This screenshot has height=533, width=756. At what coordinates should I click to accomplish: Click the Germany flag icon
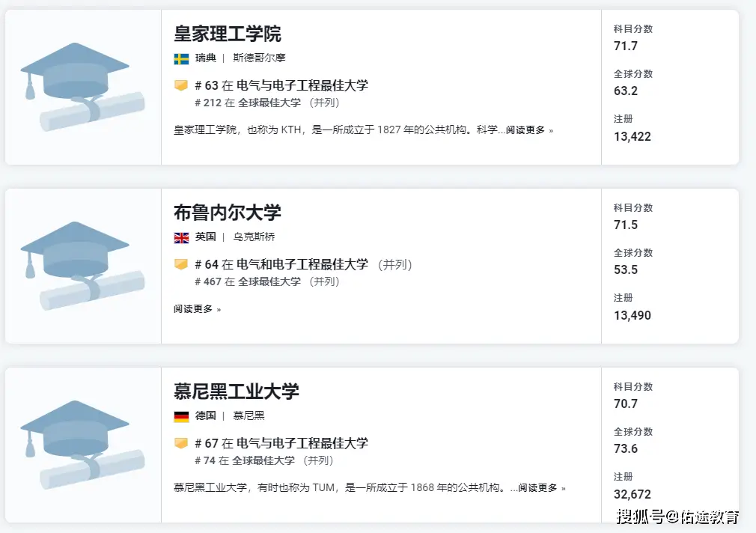[181, 416]
